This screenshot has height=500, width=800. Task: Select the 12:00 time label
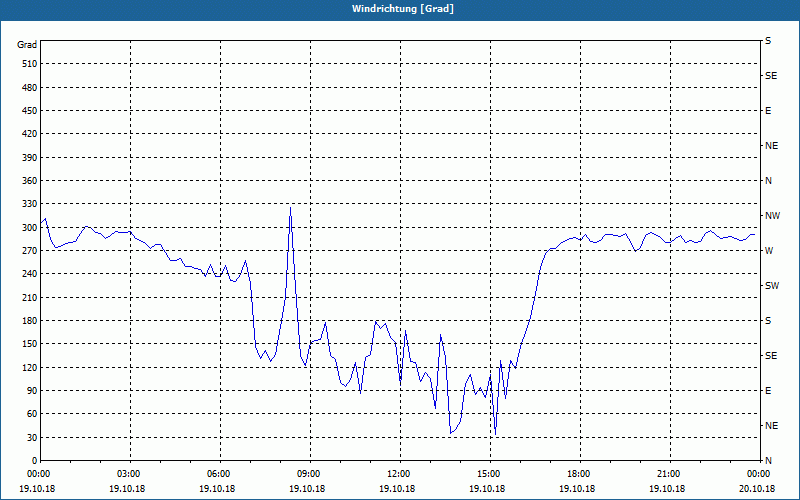point(400,473)
